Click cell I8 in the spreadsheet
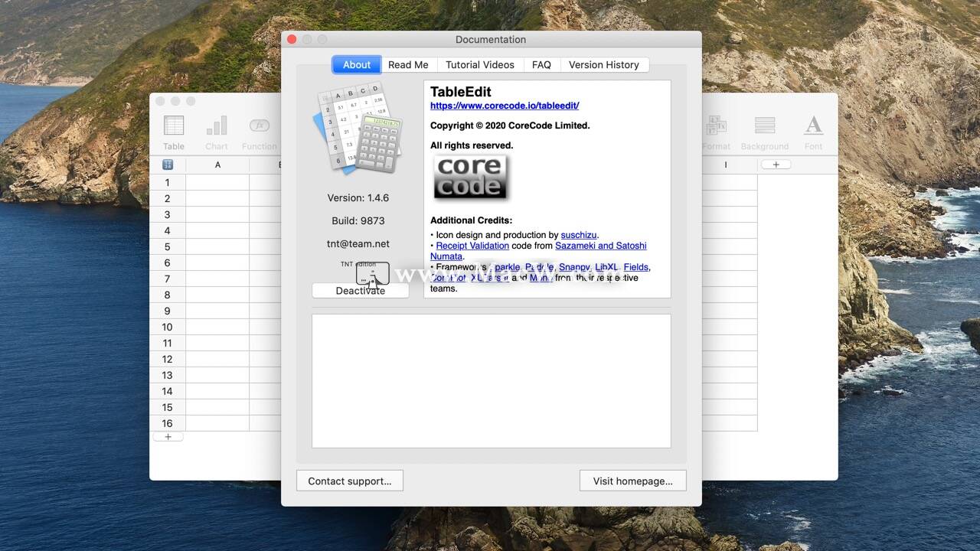Screen dimensions: 980x551 pyautogui.click(x=730, y=295)
